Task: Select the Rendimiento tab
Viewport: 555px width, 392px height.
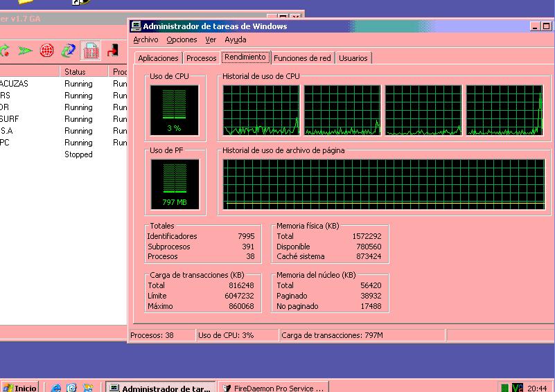Action: tap(245, 57)
